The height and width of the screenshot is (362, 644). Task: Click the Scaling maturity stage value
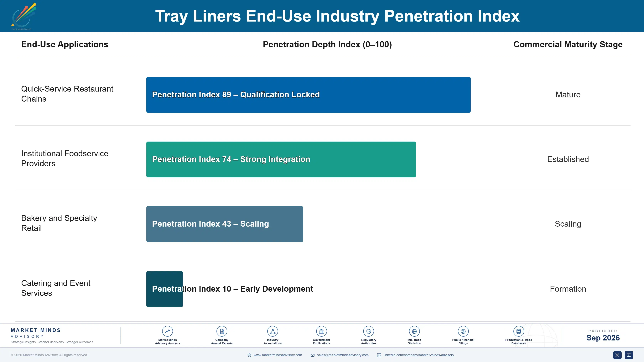point(568,224)
